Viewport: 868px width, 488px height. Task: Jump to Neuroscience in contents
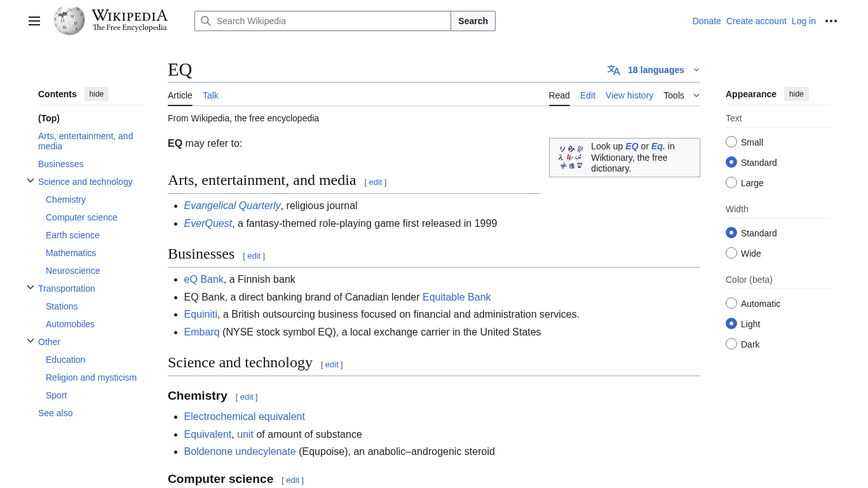coord(73,271)
